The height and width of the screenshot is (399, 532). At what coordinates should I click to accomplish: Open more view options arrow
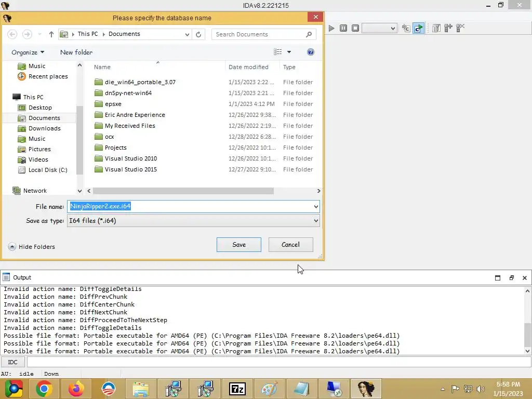[x=289, y=52]
